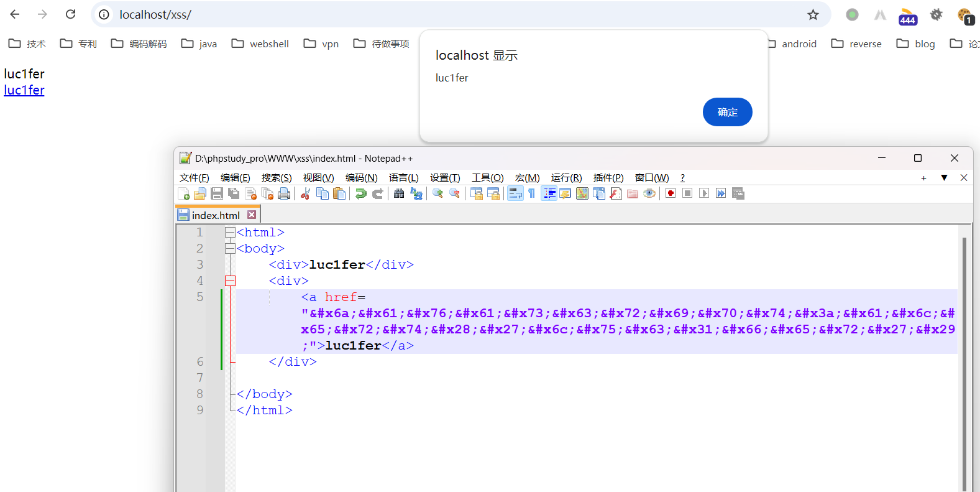Image resolution: width=980 pixels, height=492 pixels.
Task: Click the Cut scissors icon
Action: [x=305, y=193]
